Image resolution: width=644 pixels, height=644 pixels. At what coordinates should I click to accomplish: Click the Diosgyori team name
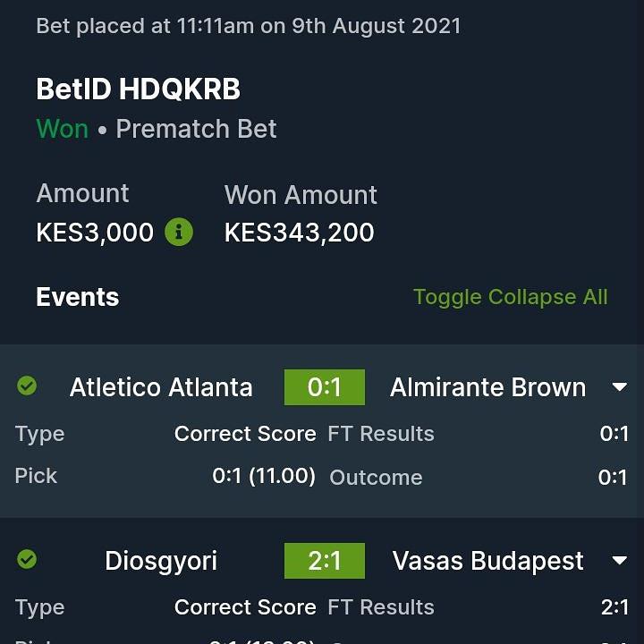pos(161,561)
